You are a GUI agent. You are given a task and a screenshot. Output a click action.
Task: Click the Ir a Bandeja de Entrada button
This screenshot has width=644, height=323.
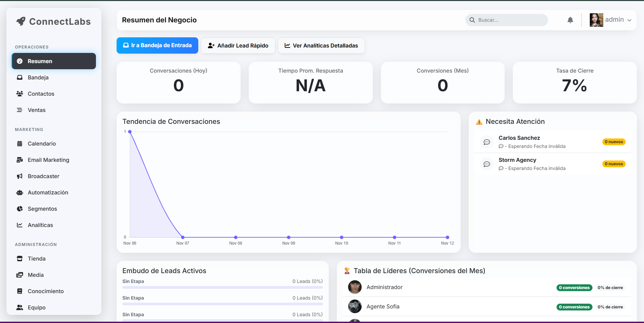(157, 45)
